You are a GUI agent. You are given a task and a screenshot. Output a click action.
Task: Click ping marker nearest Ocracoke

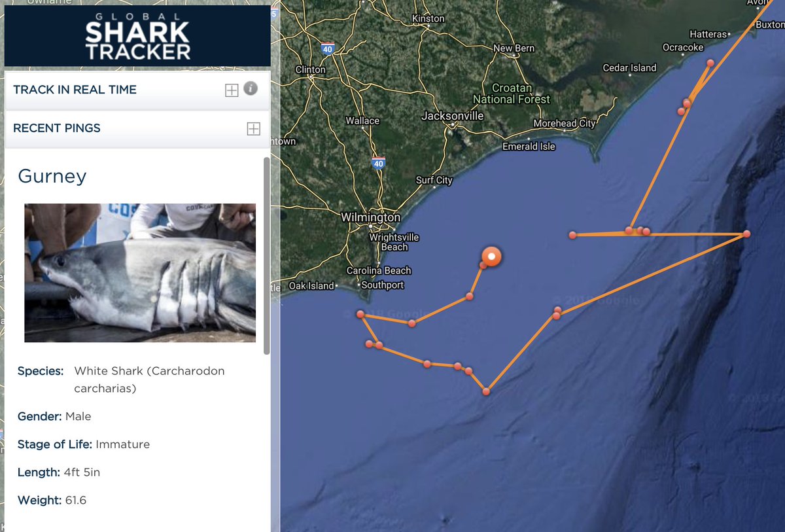pyautogui.click(x=710, y=63)
